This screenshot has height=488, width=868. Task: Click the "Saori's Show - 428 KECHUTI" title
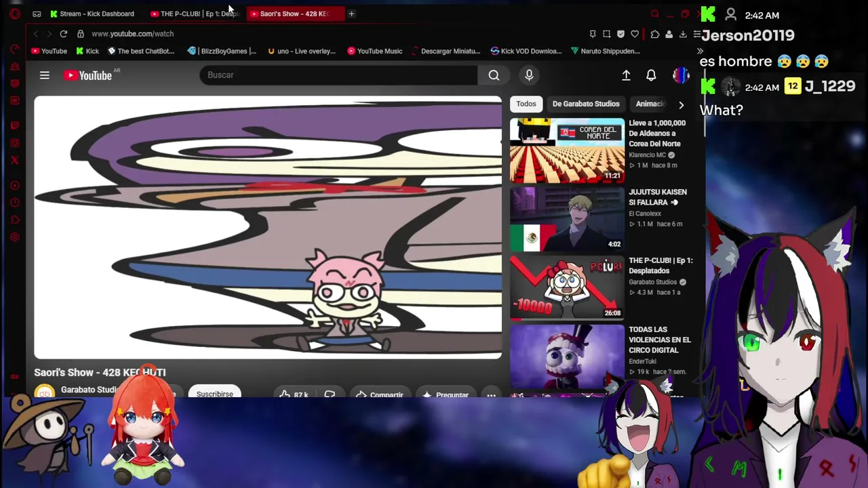[x=100, y=372]
